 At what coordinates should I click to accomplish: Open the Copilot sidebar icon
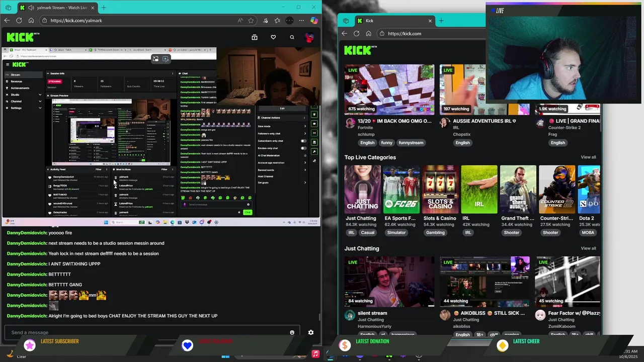tap(314, 21)
